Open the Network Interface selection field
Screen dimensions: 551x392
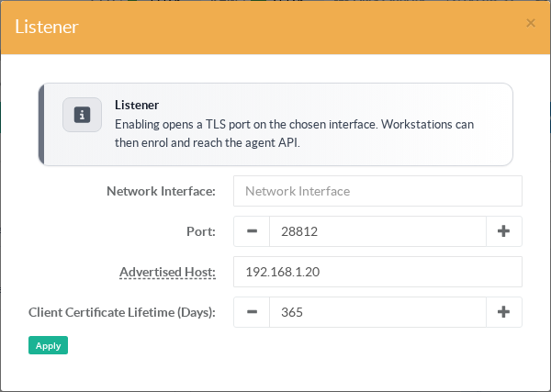coord(377,191)
